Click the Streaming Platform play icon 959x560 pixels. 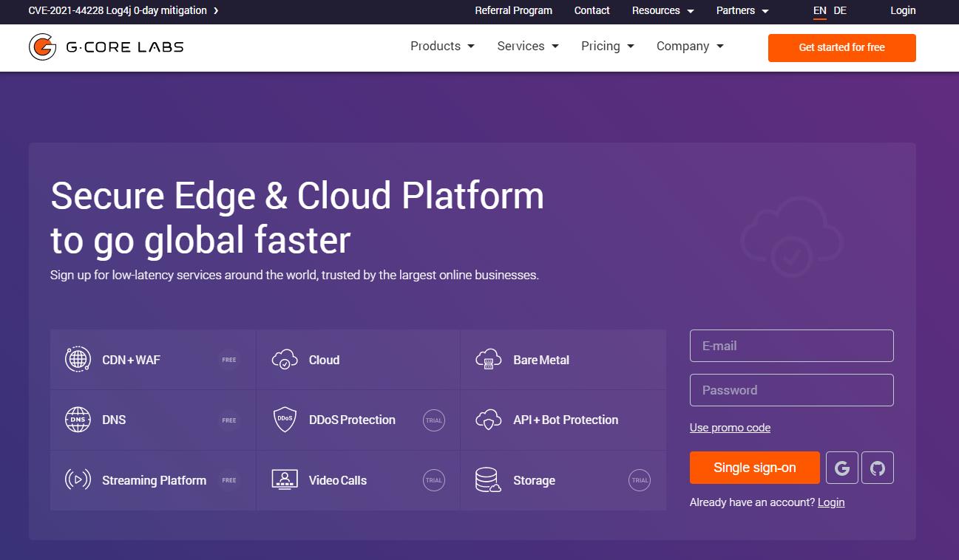pyautogui.click(x=78, y=480)
